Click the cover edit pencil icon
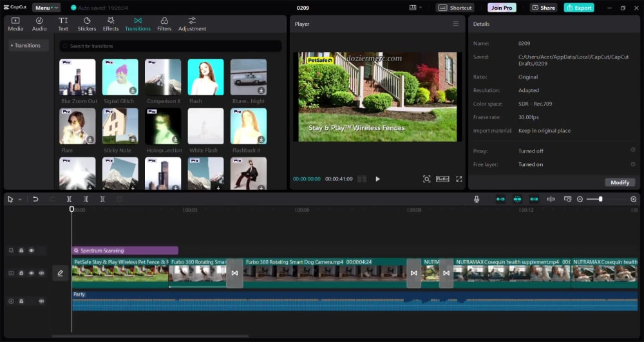The width and height of the screenshot is (644, 342). (61, 273)
